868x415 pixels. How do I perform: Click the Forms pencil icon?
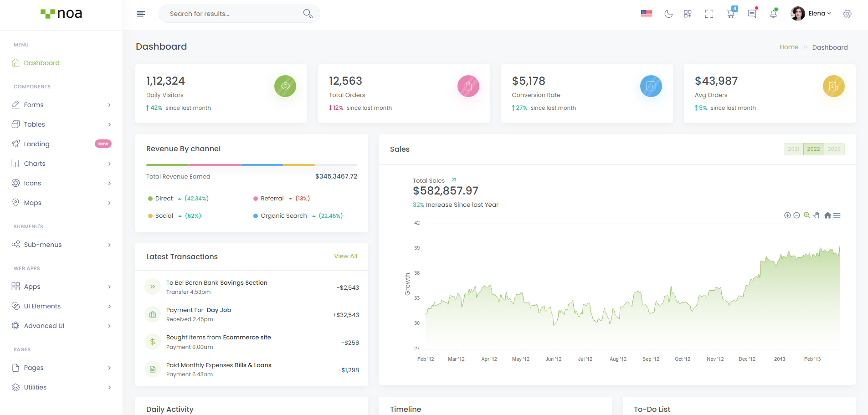pyautogui.click(x=15, y=105)
